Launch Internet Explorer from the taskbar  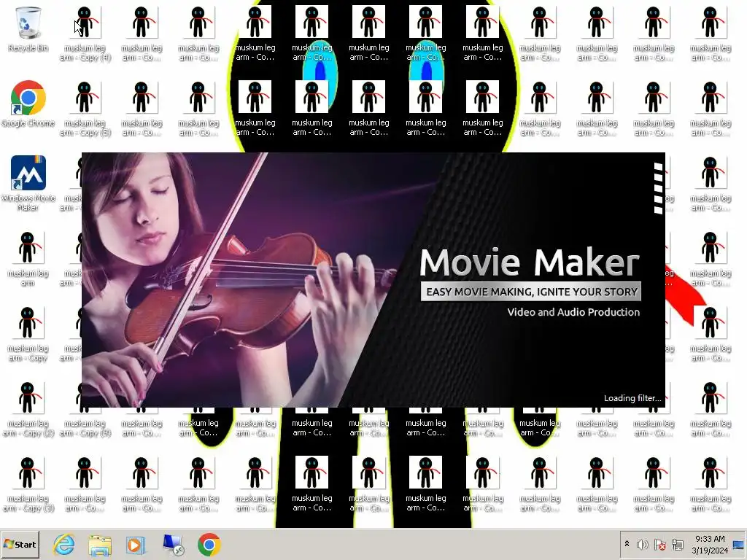[64, 544]
